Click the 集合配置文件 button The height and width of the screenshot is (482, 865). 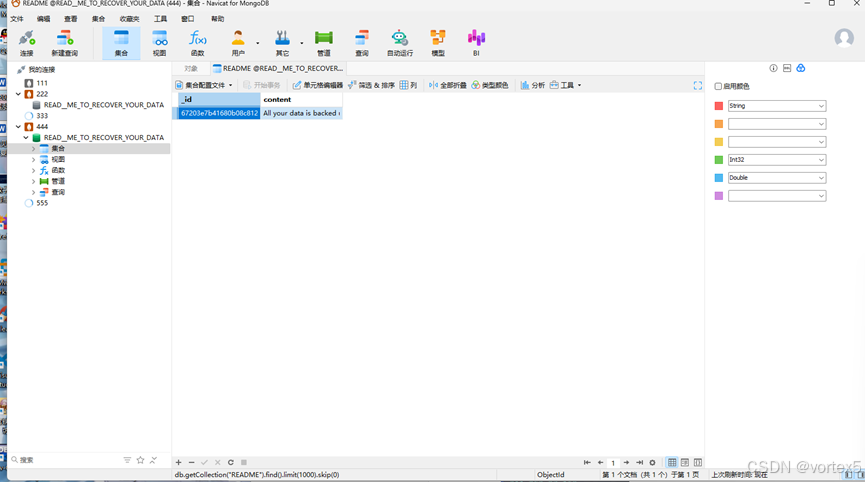click(204, 85)
